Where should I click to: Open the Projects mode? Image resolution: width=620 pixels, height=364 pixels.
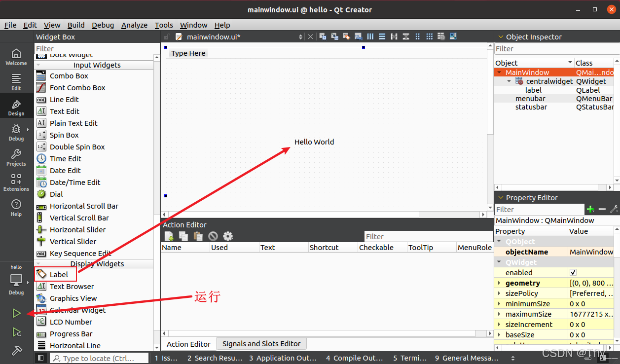[x=16, y=158]
